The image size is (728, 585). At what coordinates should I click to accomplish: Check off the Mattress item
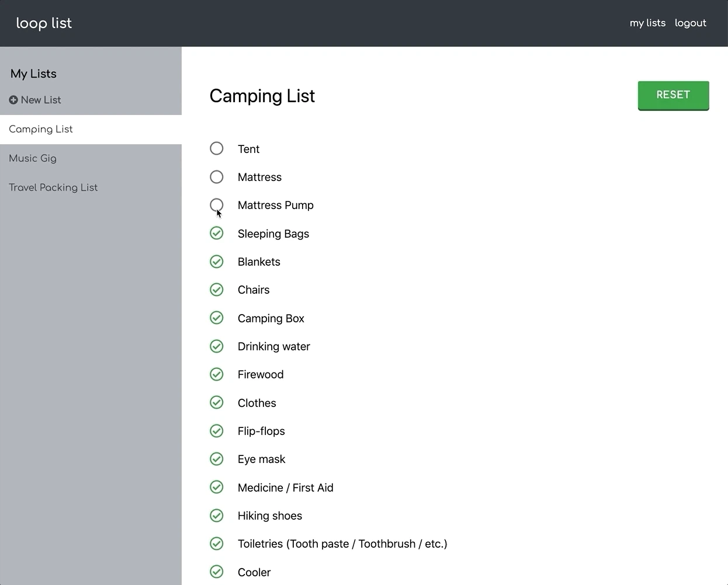click(x=217, y=177)
